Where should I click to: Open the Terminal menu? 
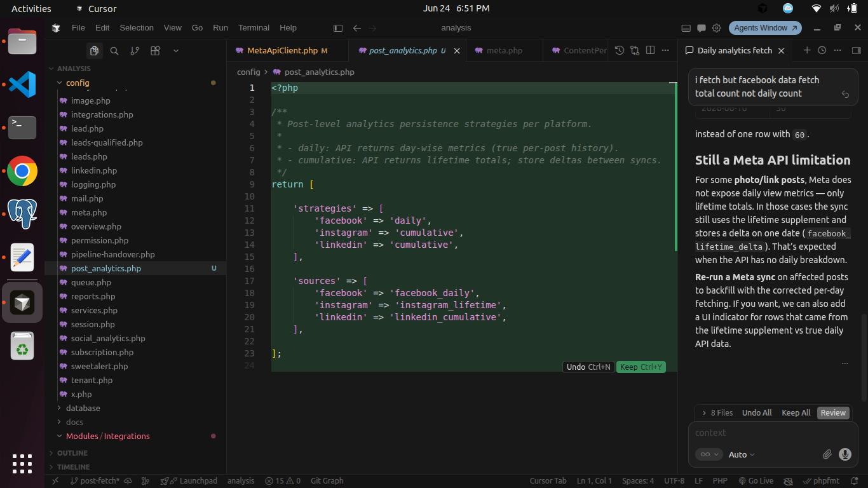[x=254, y=28]
